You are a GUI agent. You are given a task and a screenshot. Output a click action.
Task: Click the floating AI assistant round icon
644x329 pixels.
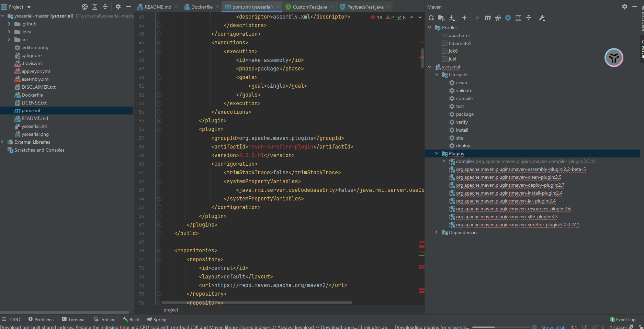click(614, 57)
